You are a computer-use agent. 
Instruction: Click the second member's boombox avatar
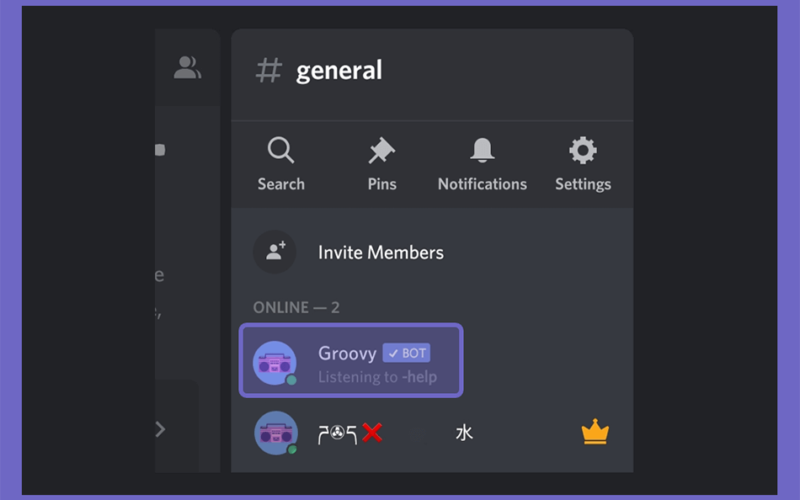point(276,433)
